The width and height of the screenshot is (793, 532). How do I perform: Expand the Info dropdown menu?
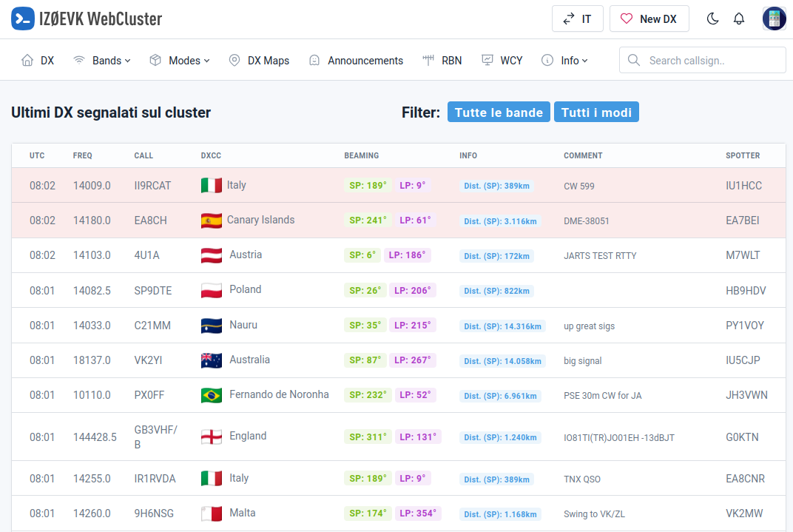coord(565,61)
